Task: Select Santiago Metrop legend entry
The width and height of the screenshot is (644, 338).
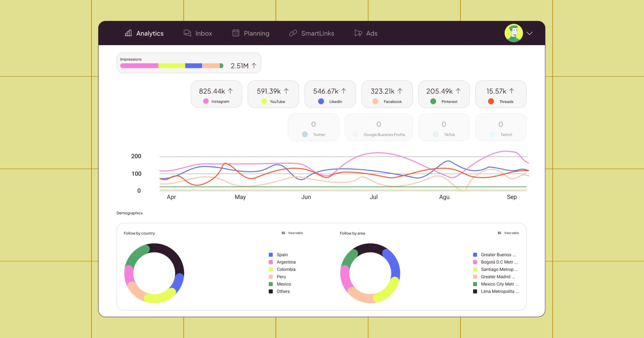Action: click(x=496, y=269)
